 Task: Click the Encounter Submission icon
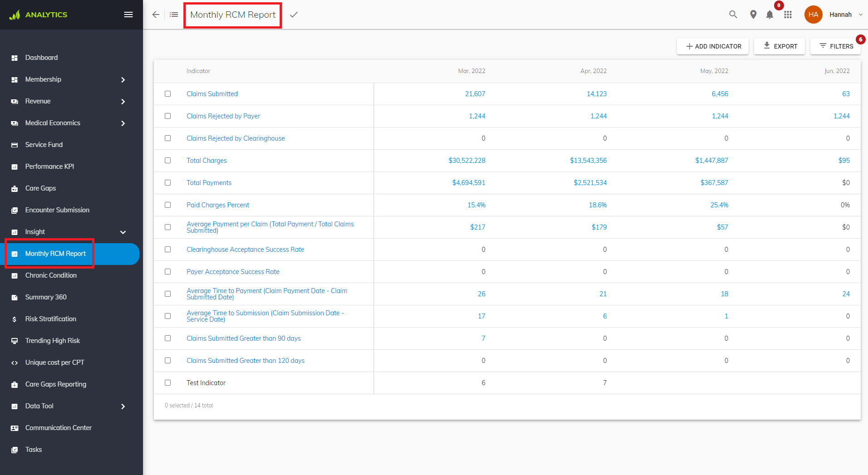15,210
